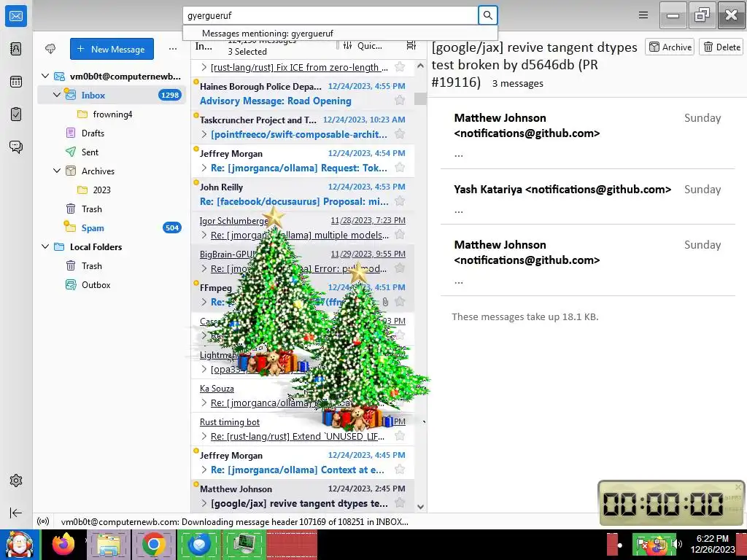Click the attachment icon on FFmpeg row

tap(385, 302)
